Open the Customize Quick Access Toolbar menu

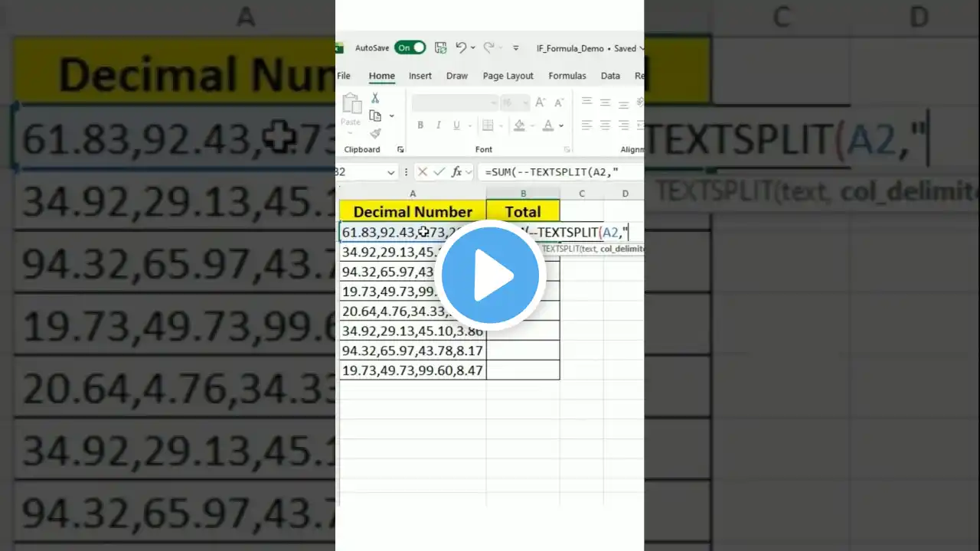[516, 48]
